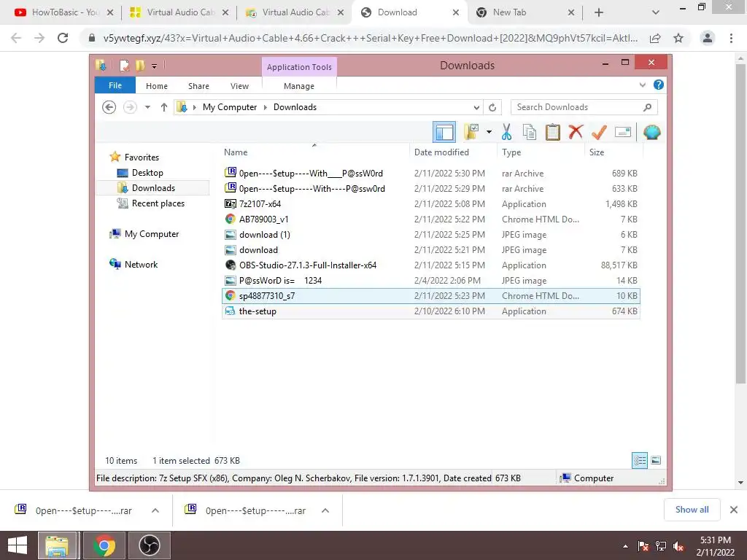Click the Show all downloads button
The height and width of the screenshot is (560, 747).
(x=692, y=510)
